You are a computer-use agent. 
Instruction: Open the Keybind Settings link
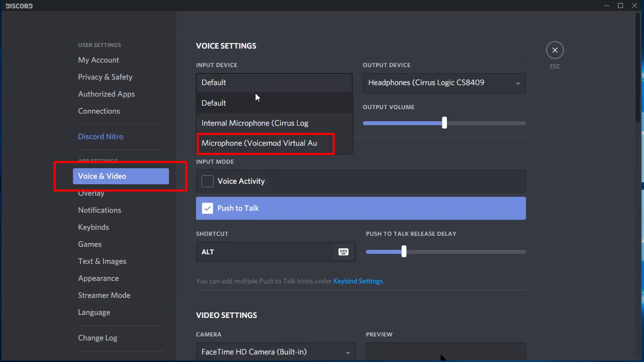(358, 281)
